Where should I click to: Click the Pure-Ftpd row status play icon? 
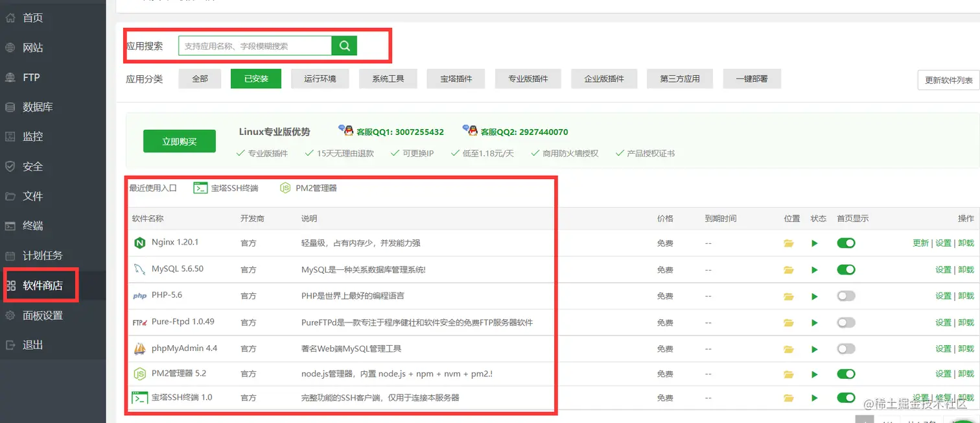[x=815, y=322]
